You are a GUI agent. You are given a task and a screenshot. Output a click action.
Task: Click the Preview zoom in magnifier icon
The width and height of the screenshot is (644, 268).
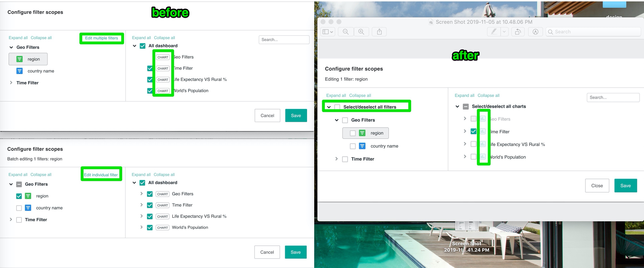[x=361, y=32]
